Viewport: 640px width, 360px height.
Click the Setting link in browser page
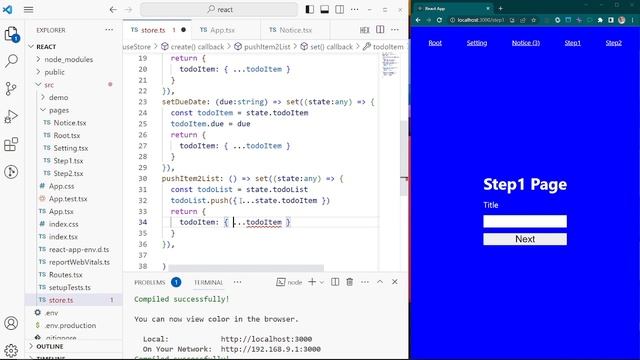click(x=477, y=43)
